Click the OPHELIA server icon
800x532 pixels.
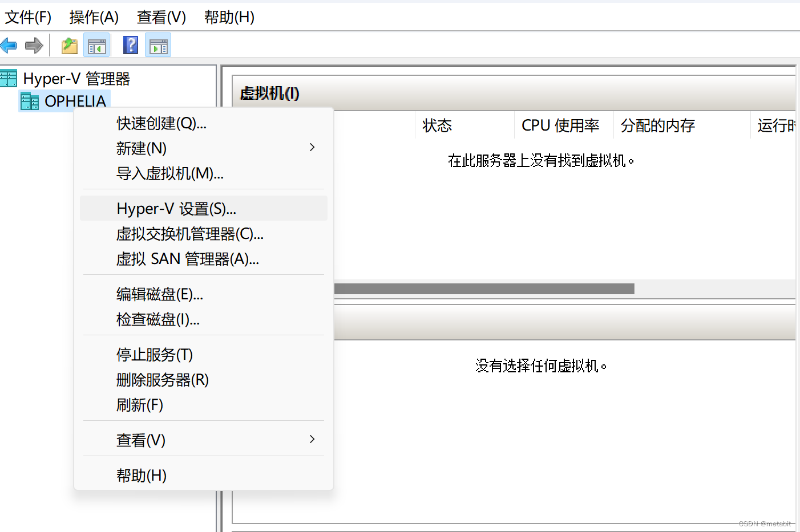[x=30, y=101]
